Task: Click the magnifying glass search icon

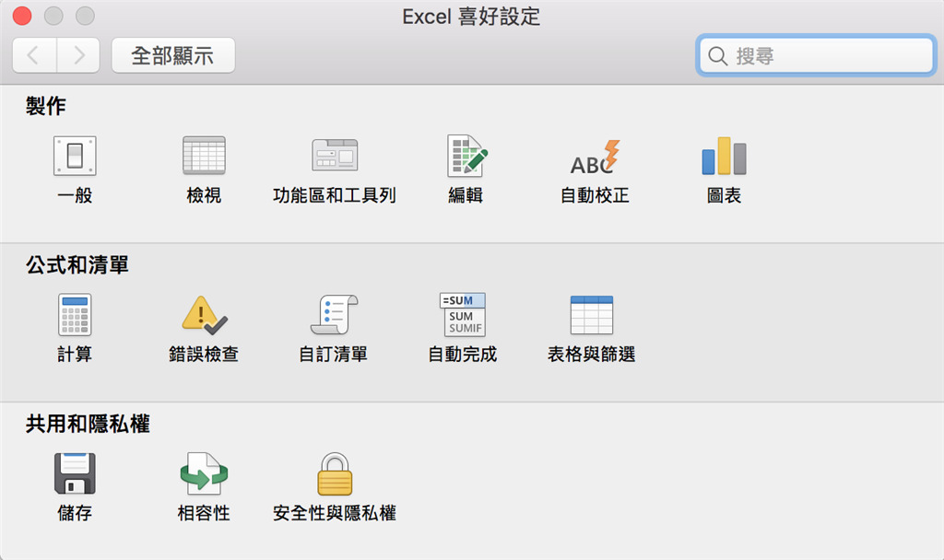Action: (x=717, y=56)
